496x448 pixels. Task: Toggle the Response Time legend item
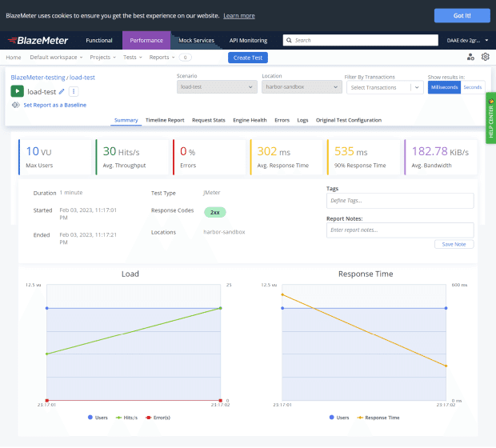point(378,418)
